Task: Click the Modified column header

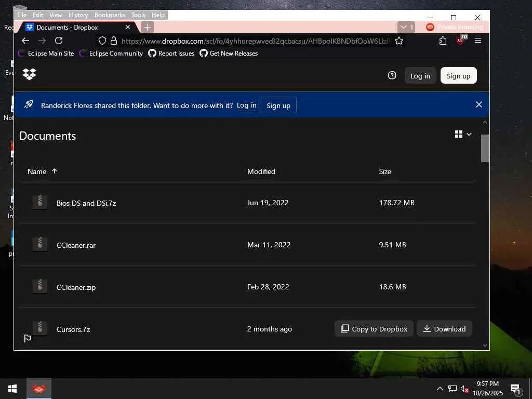Action: 261,171
